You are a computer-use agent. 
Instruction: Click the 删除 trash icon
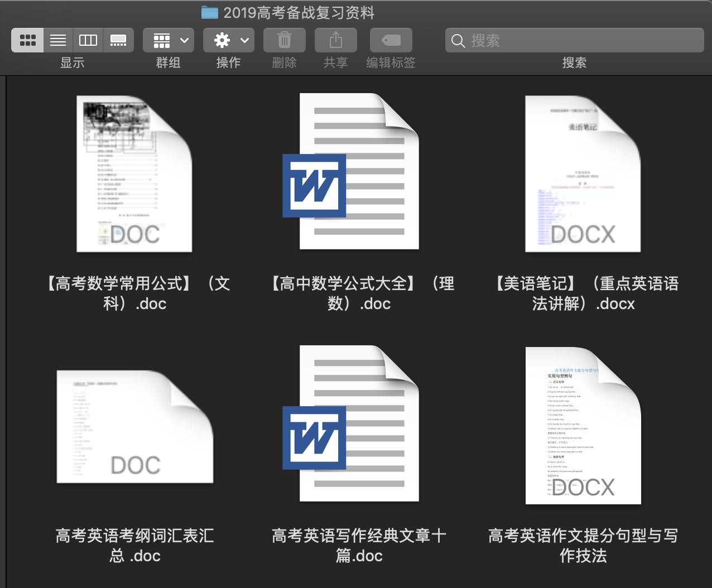coord(284,40)
